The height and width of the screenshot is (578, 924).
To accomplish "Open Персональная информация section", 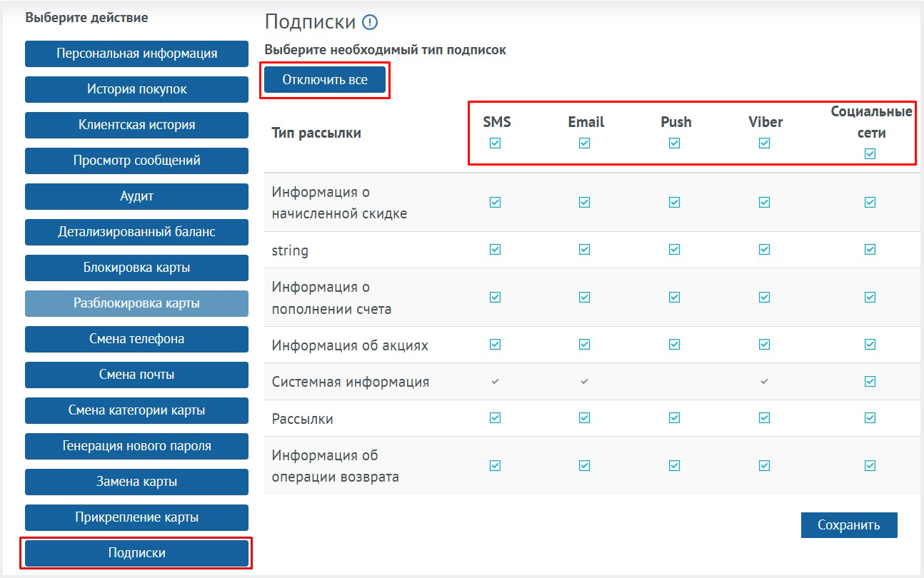I will coord(137,54).
